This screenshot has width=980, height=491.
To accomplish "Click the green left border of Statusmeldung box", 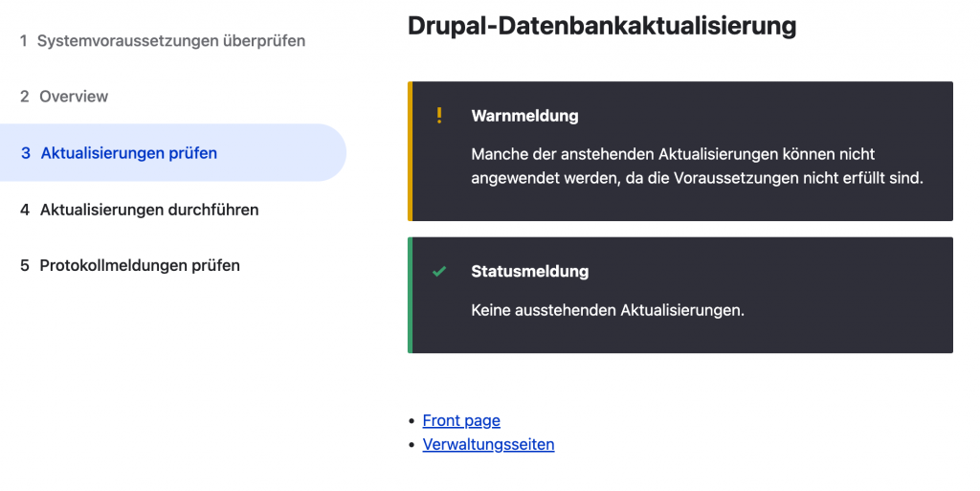I will pos(410,295).
